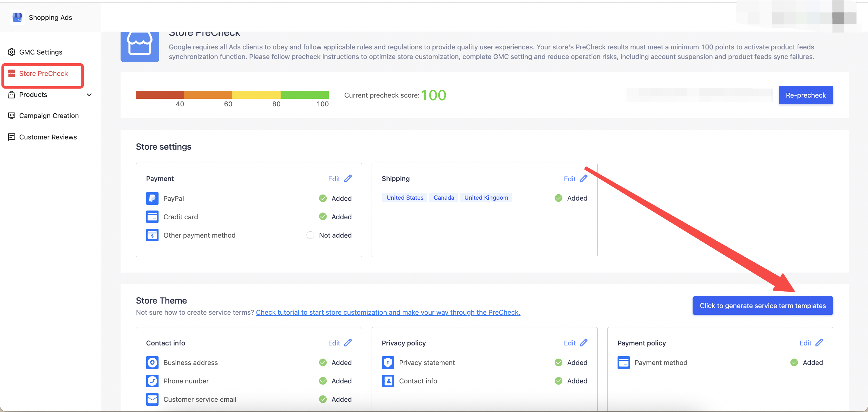Click the Privacy statement shield icon
868x412 pixels.
click(x=388, y=363)
